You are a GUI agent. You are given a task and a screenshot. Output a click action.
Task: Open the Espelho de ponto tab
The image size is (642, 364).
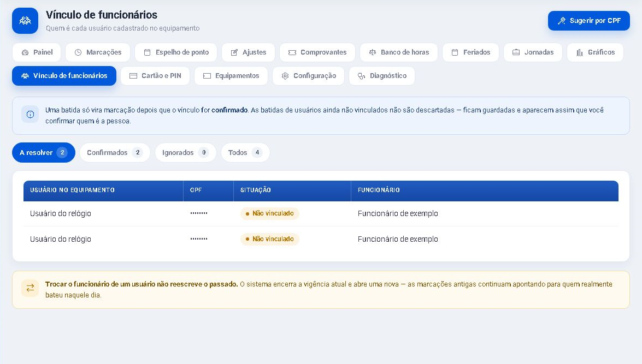(x=176, y=52)
